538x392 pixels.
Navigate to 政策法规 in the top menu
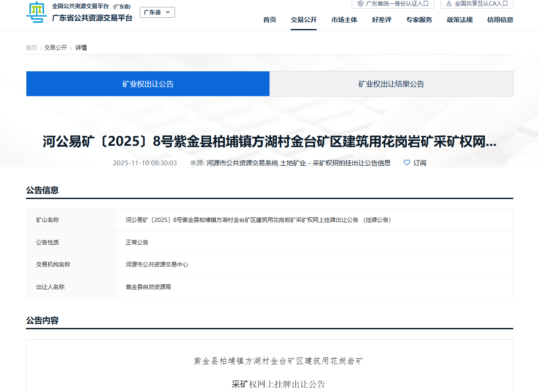click(460, 20)
